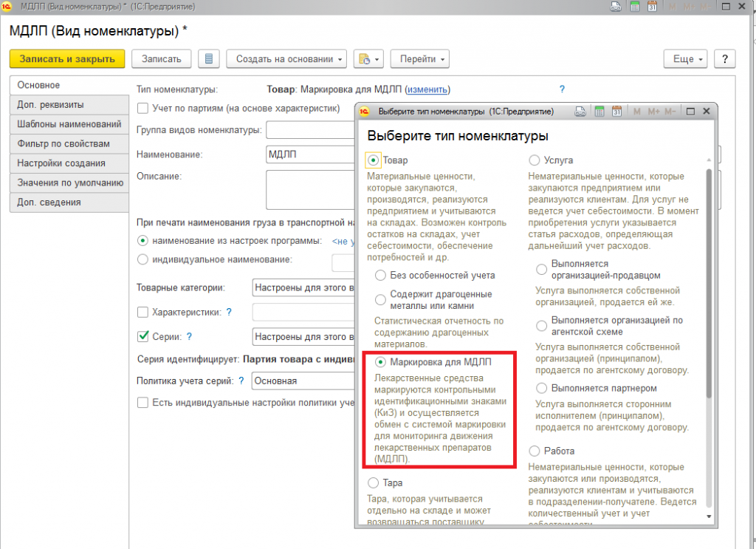The image size is (756, 549).
Task: Click the изменить link
Action: coord(427,89)
